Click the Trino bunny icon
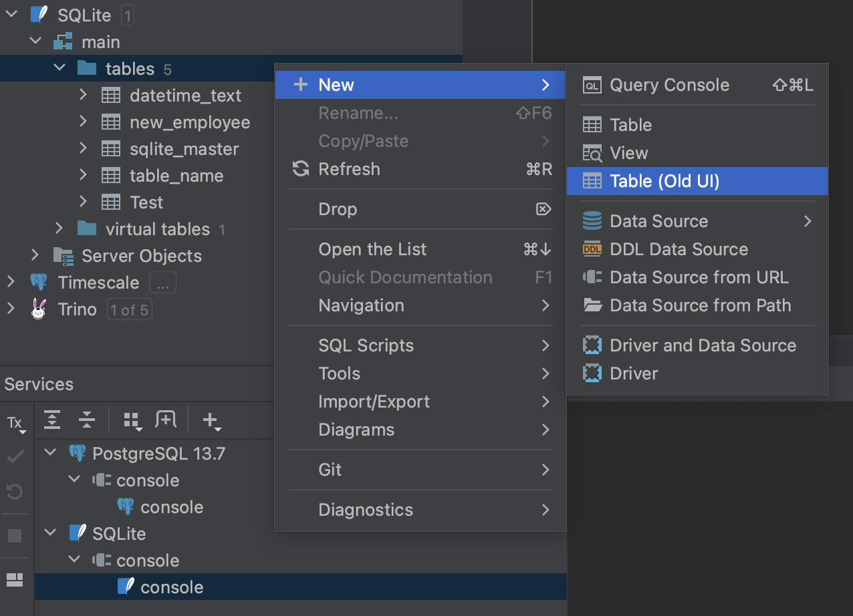This screenshot has height=616, width=853. [x=39, y=309]
